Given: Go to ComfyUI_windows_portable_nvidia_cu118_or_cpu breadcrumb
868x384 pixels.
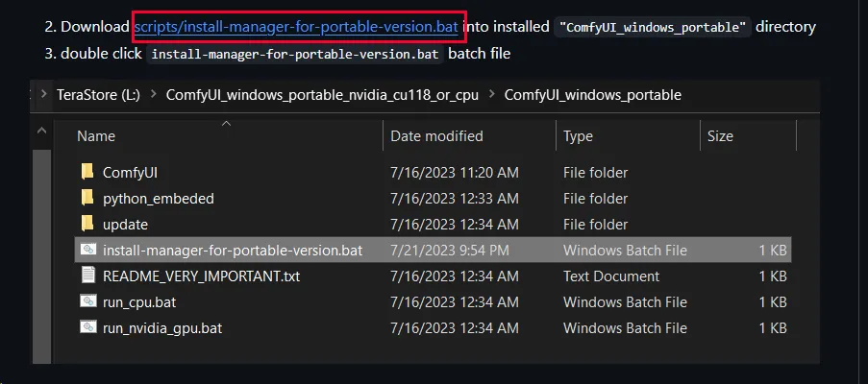Looking at the screenshot, I should [320, 94].
